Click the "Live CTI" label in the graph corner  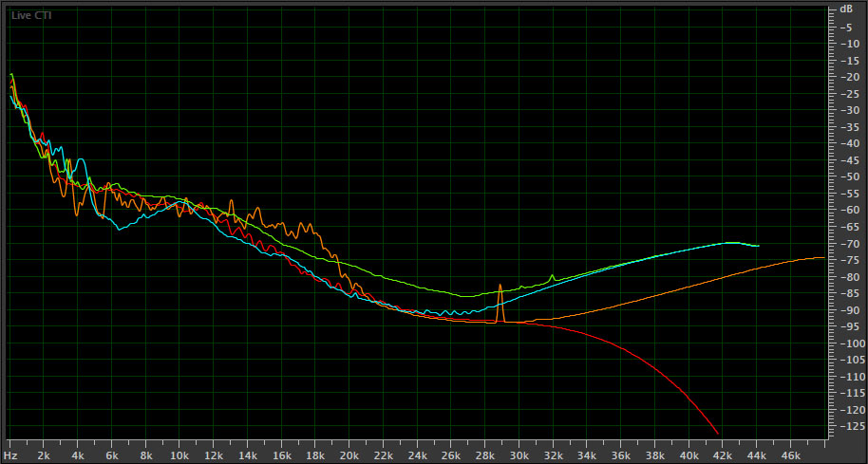[31, 15]
